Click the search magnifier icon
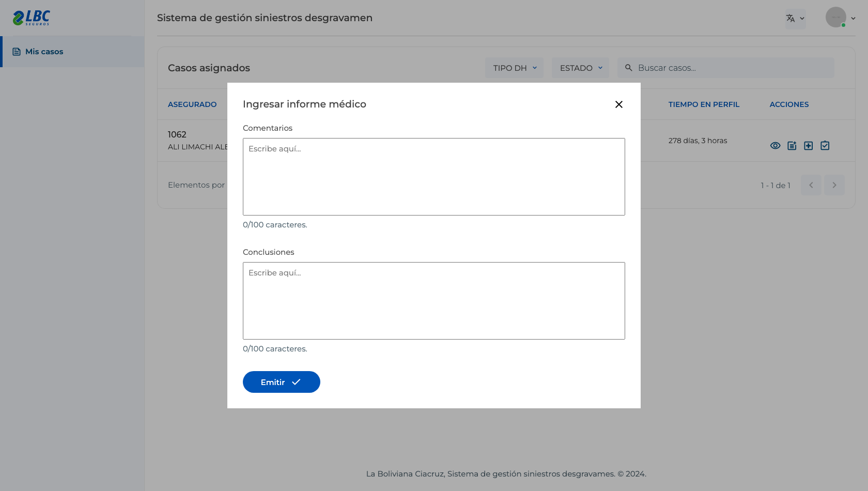The width and height of the screenshot is (868, 491). pyautogui.click(x=629, y=68)
